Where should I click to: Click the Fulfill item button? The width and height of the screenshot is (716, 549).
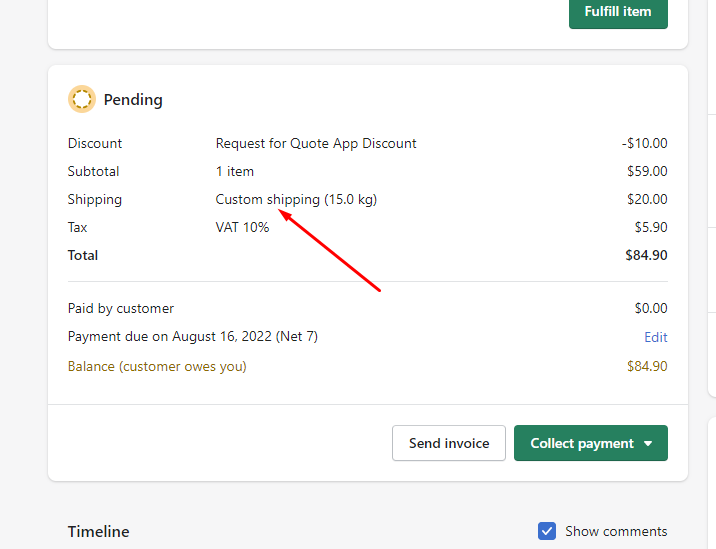click(618, 12)
